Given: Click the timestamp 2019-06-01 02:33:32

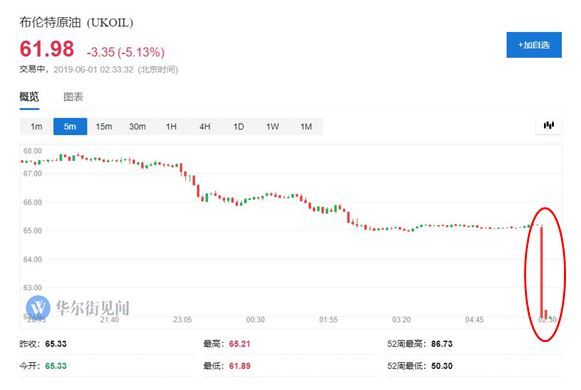Looking at the screenshot, I should coord(93,70).
